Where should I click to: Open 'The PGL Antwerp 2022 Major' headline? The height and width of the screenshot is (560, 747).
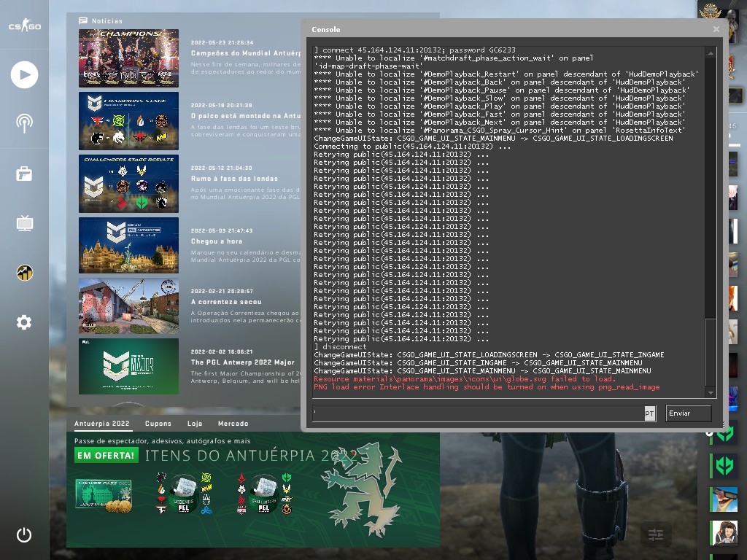(x=242, y=362)
